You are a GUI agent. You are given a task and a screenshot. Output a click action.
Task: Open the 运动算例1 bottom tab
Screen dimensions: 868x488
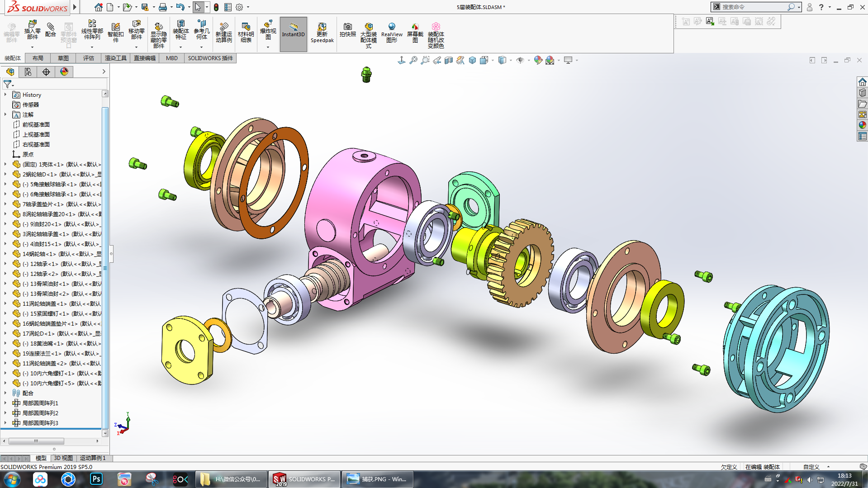(x=93, y=458)
